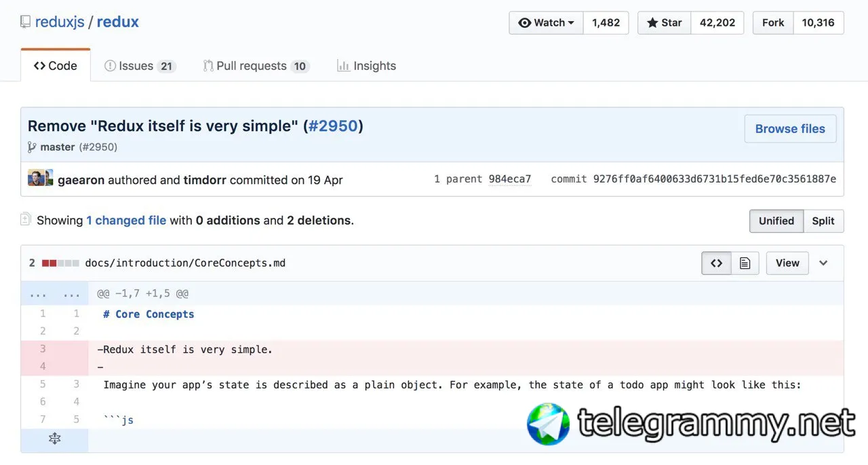This screenshot has height=465, width=868.
Task: Open the 1 changed file link
Action: 126,221
